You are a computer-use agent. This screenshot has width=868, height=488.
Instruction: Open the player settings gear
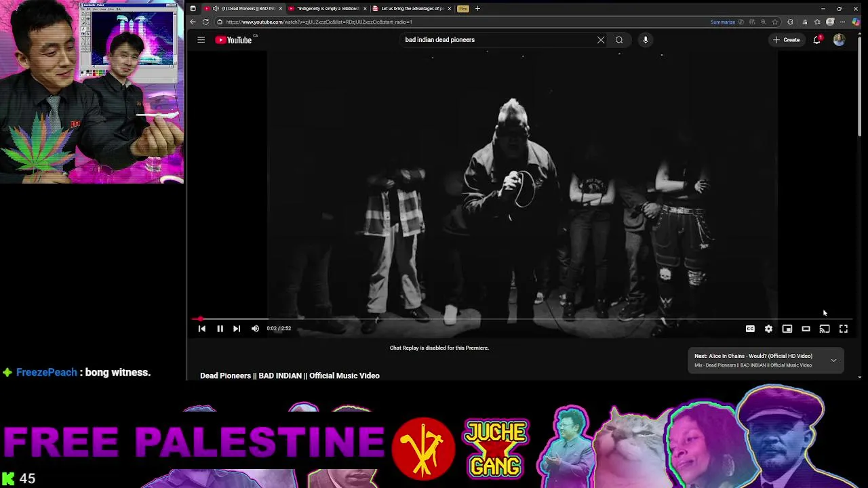pos(768,329)
